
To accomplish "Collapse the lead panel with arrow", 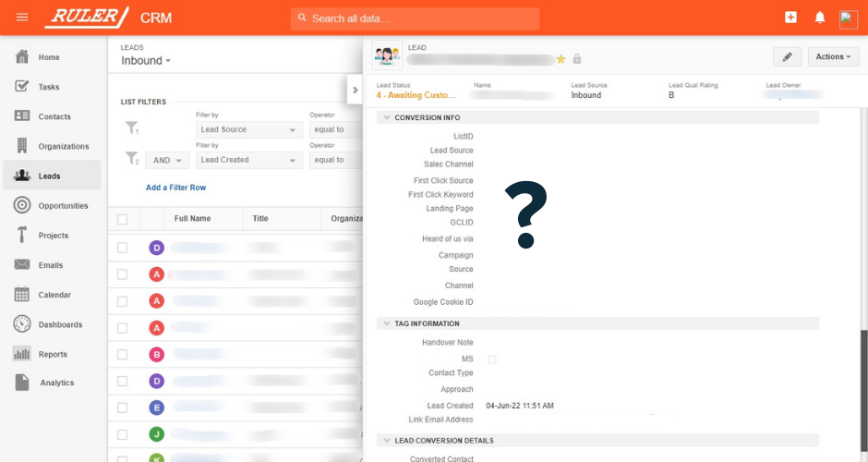I will (x=355, y=90).
